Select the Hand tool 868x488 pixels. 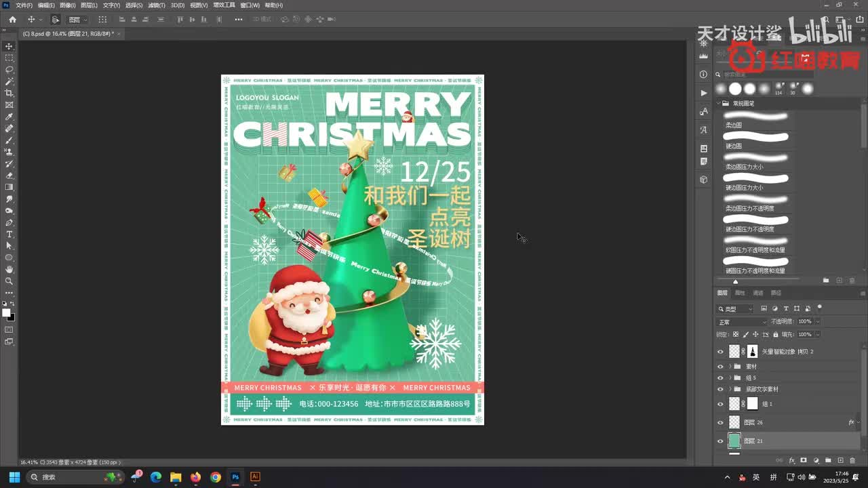coord(9,269)
